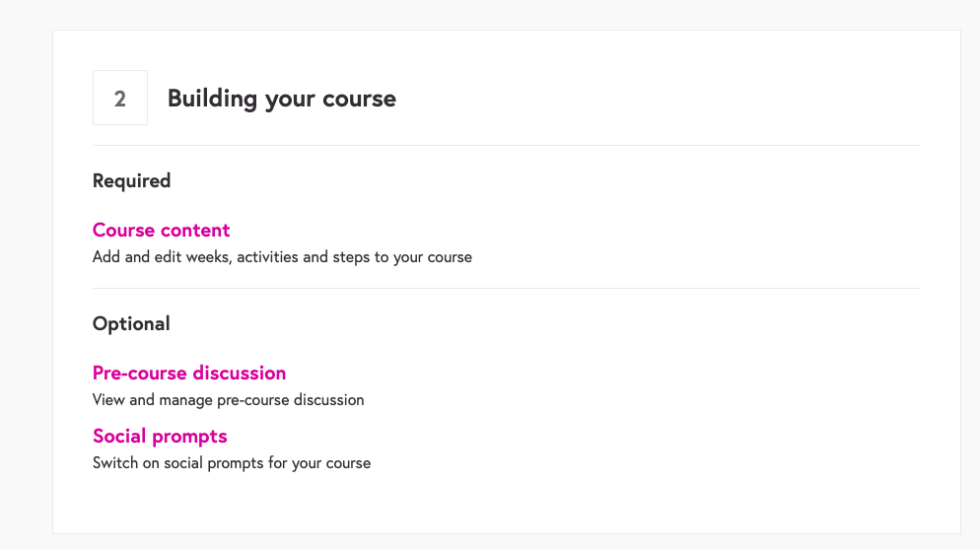Click the step number 2 box

pyautogui.click(x=120, y=99)
